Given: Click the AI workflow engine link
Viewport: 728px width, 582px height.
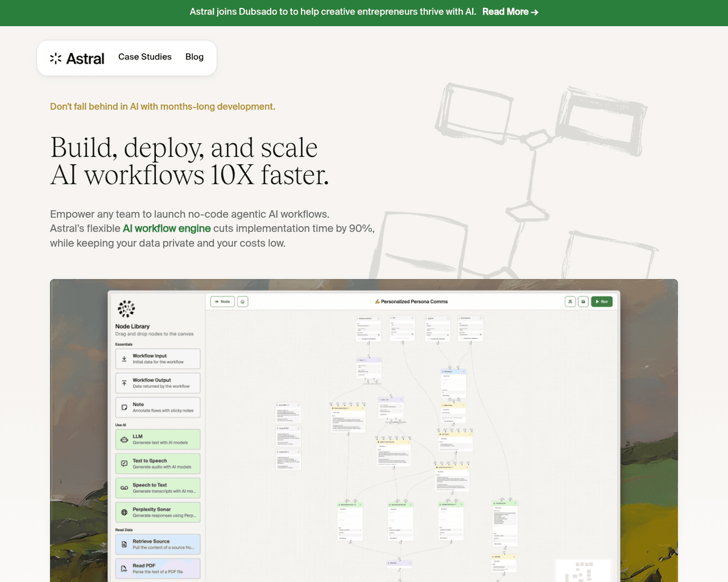Looking at the screenshot, I should 167,229.
